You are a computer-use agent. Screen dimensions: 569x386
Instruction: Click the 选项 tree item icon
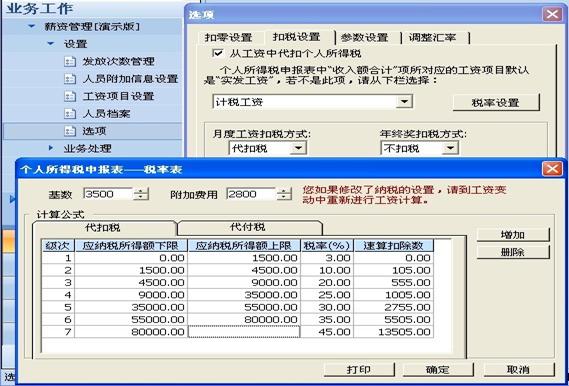70,131
